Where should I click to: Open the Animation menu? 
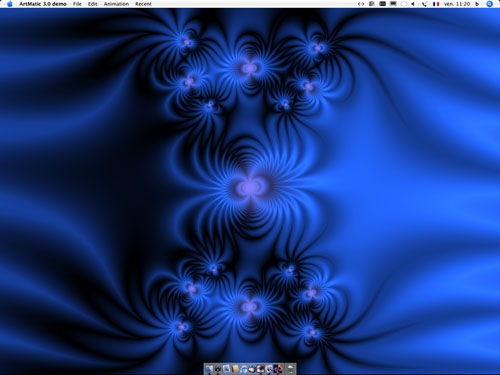pos(116,4)
